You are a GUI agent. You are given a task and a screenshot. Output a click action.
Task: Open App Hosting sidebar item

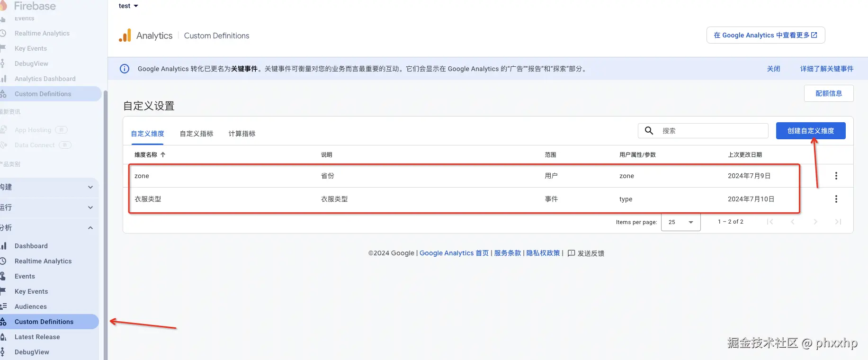[33, 130]
